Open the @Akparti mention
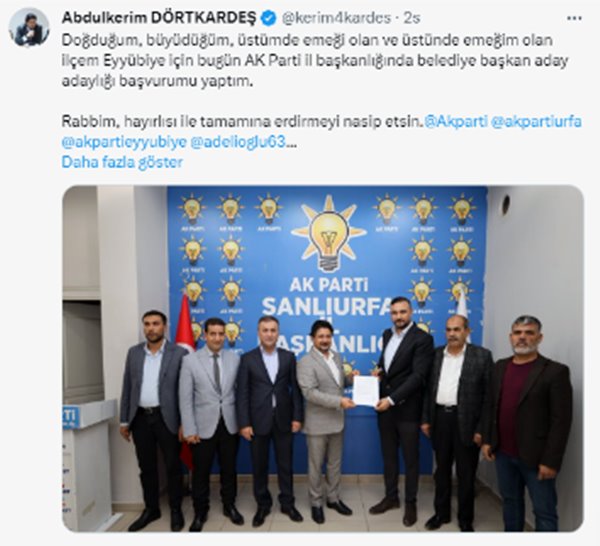Screen dimensions: 600x546 (456, 121)
